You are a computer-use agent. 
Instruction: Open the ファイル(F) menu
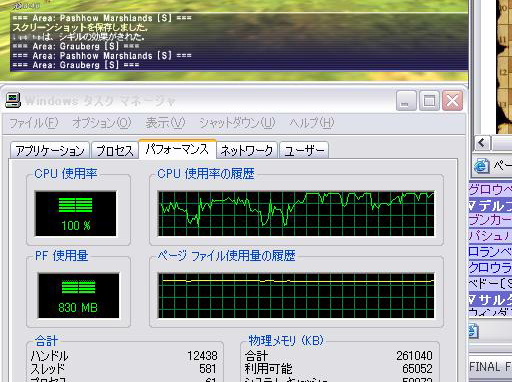click(33, 123)
